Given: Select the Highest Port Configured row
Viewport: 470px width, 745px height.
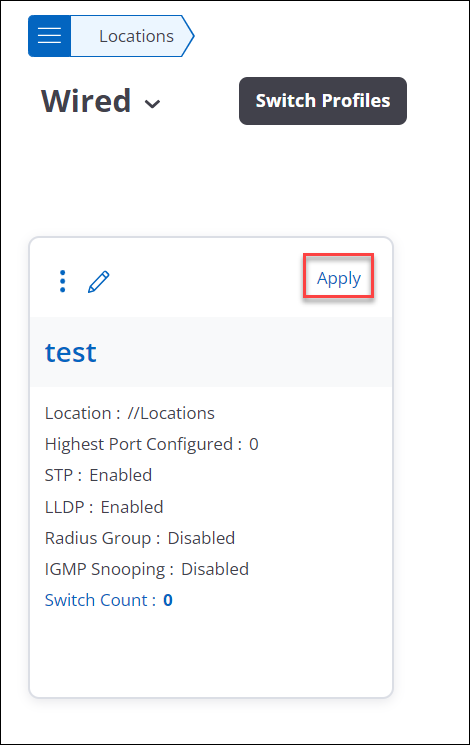Looking at the screenshot, I should [152, 444].
